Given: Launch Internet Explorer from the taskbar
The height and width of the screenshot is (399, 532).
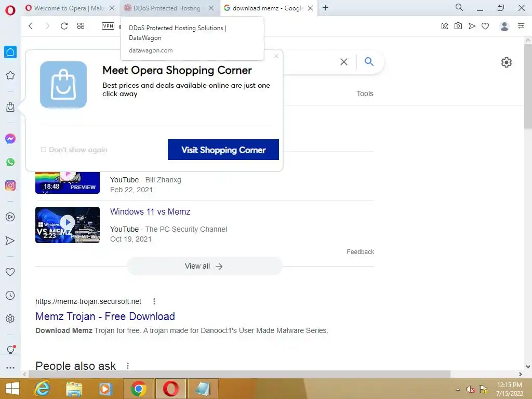Looking at the screenshot, I should pyautogui.click(x=43, y=389).
